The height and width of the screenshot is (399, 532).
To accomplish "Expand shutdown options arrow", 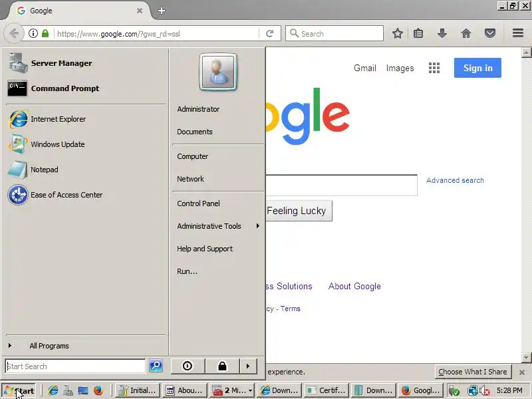I will 248,366.
